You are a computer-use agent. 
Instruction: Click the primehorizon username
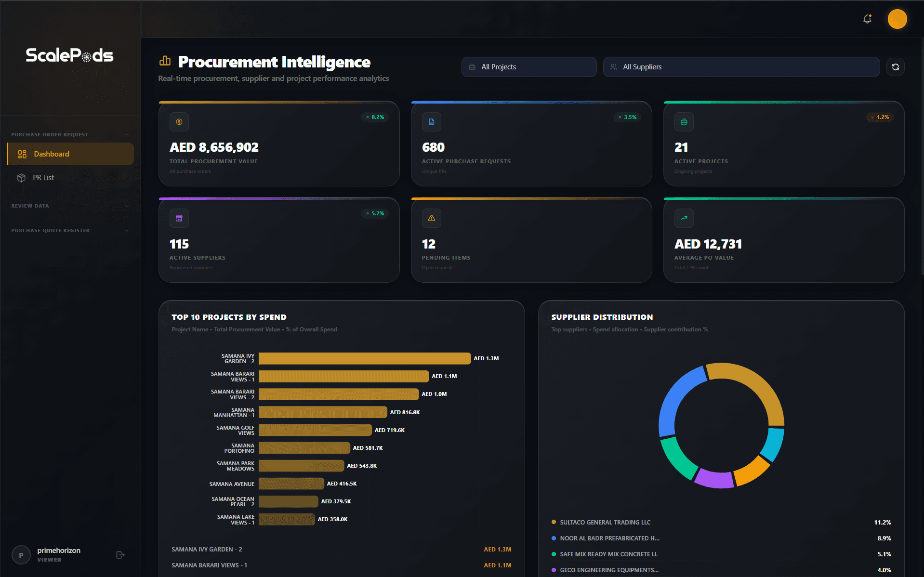tap(59, 551)
